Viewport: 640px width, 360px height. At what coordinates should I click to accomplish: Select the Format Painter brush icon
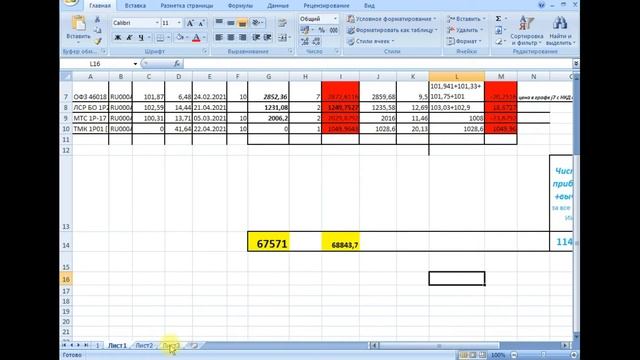pyautogui.click(x=97, y=41)
